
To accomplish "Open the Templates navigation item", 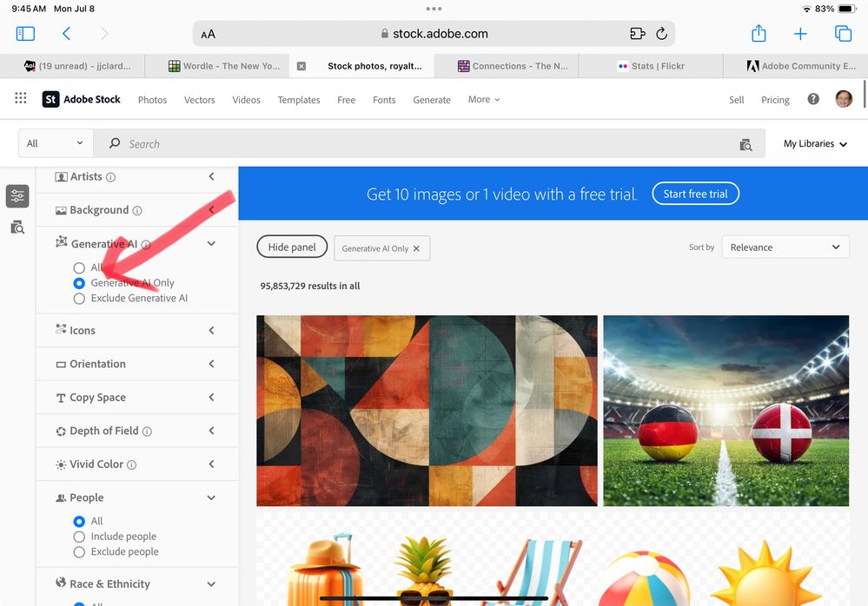I will point(299,100).
